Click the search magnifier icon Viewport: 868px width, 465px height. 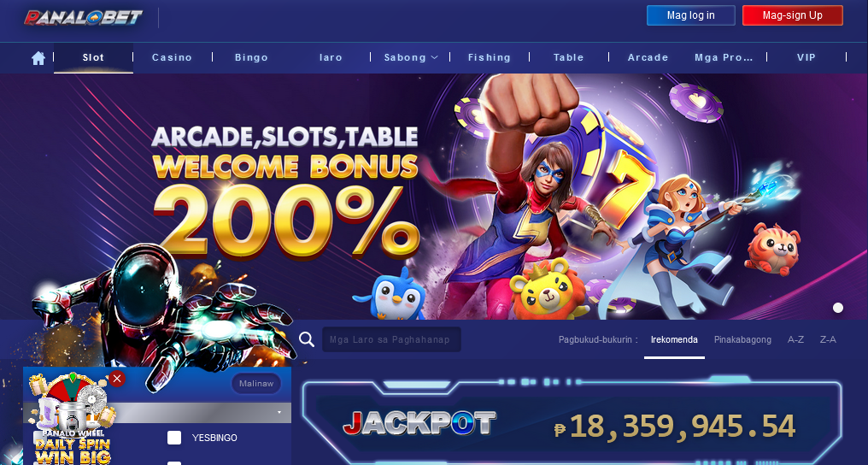[307, 339]
